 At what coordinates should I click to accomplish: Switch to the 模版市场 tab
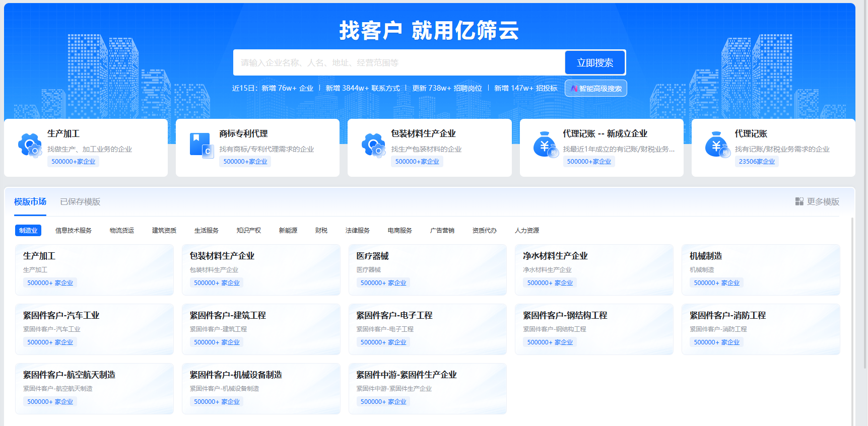(30, 201)
